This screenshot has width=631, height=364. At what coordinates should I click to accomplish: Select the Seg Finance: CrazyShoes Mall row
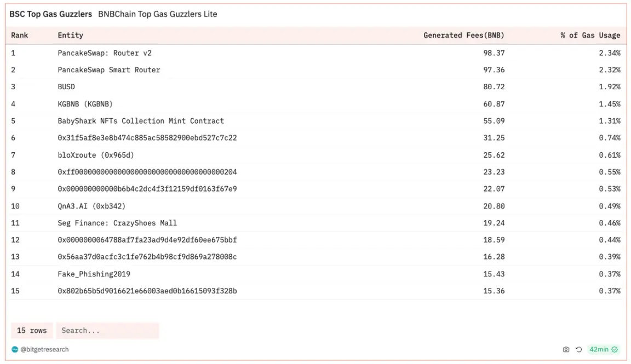316,223
